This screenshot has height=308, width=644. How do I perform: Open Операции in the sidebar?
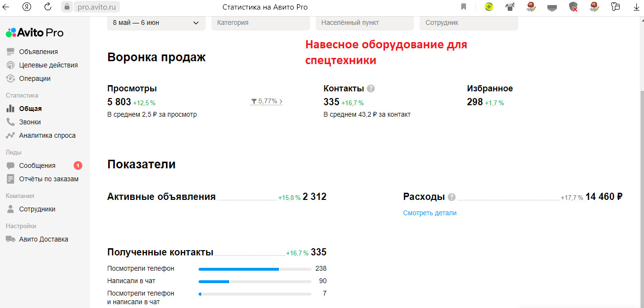35,78
